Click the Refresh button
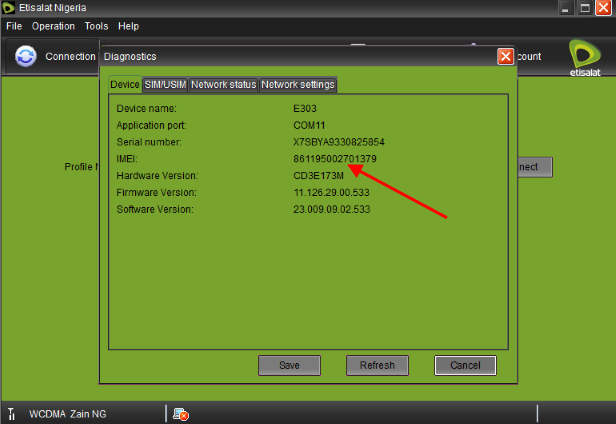 pos(378,365)
